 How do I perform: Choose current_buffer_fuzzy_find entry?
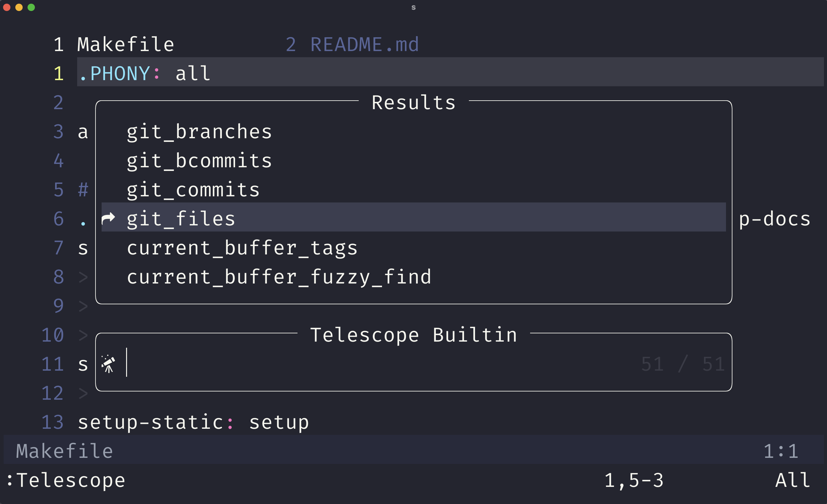[x=279, y=277]
